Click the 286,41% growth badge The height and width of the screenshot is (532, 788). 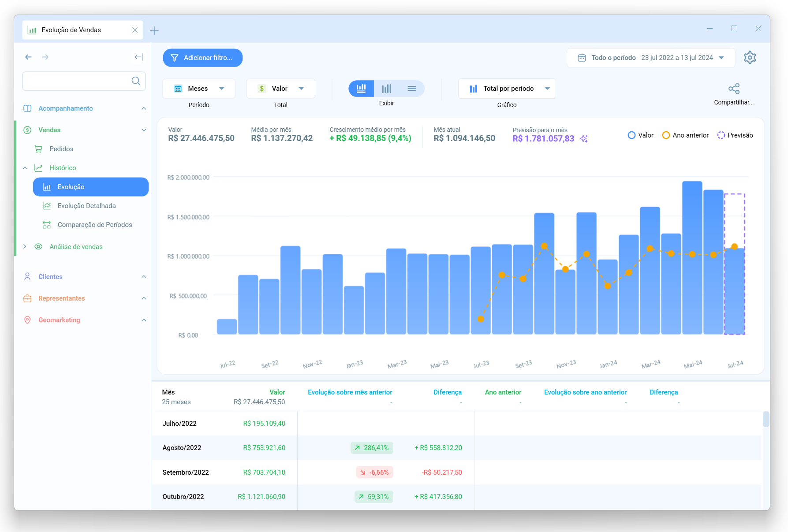[372, 448]
